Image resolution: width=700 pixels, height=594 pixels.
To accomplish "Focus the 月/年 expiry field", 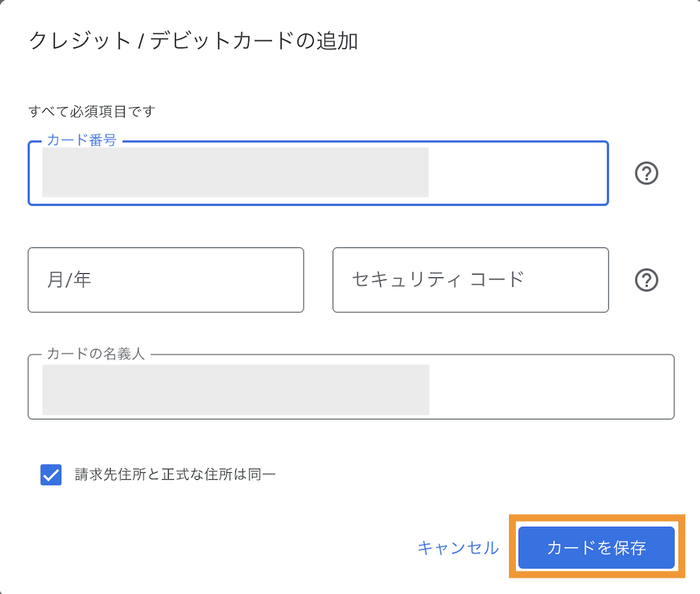I will coord(166,280).
